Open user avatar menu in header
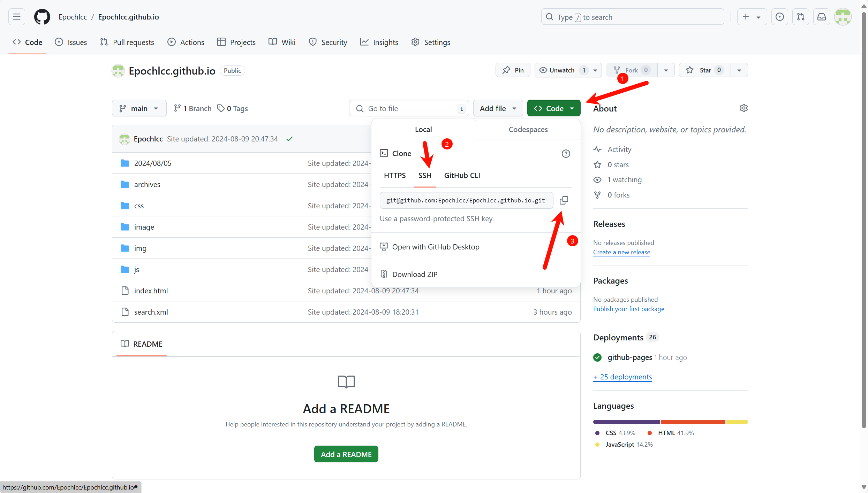The width and height of the screenshot is (868, 493). point(843,17)
